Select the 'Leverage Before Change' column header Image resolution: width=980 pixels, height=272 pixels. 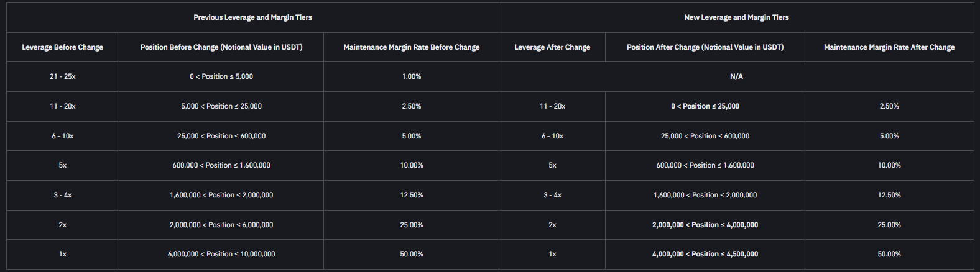(x=62, y=47)
